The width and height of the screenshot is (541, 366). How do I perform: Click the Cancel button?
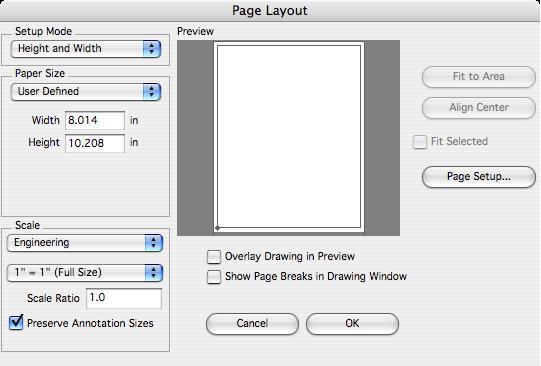tap(252, 324)
